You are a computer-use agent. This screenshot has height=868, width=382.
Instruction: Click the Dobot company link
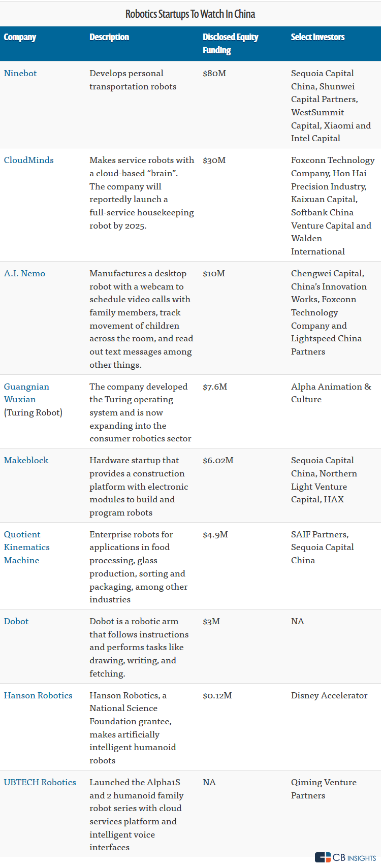coord(16,621)
